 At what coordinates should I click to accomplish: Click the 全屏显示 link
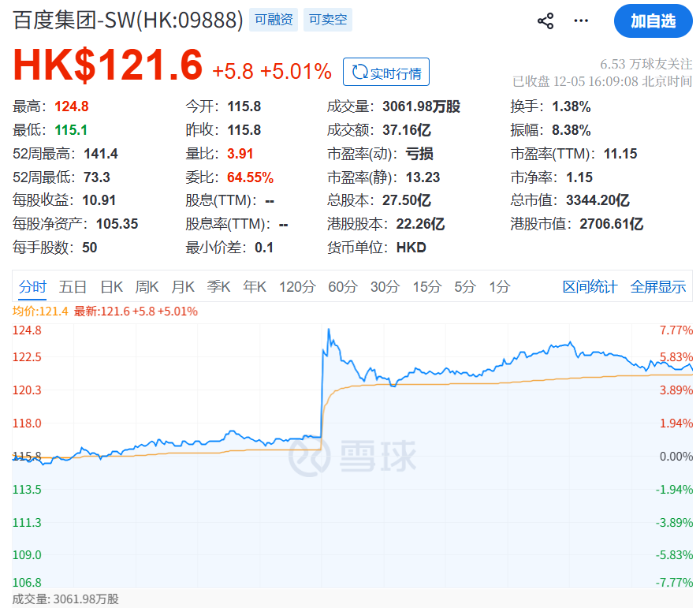658,287
